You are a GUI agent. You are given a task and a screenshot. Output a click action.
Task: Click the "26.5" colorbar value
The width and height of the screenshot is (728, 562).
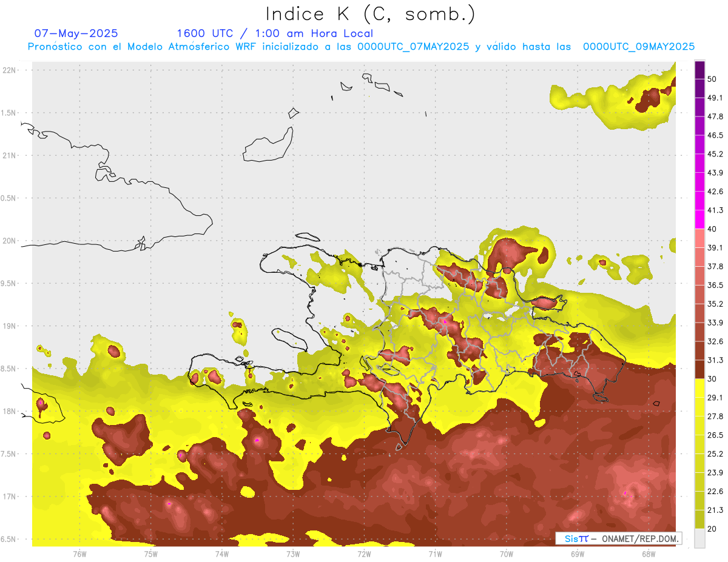pyautogui.click(x=715, y=435)
